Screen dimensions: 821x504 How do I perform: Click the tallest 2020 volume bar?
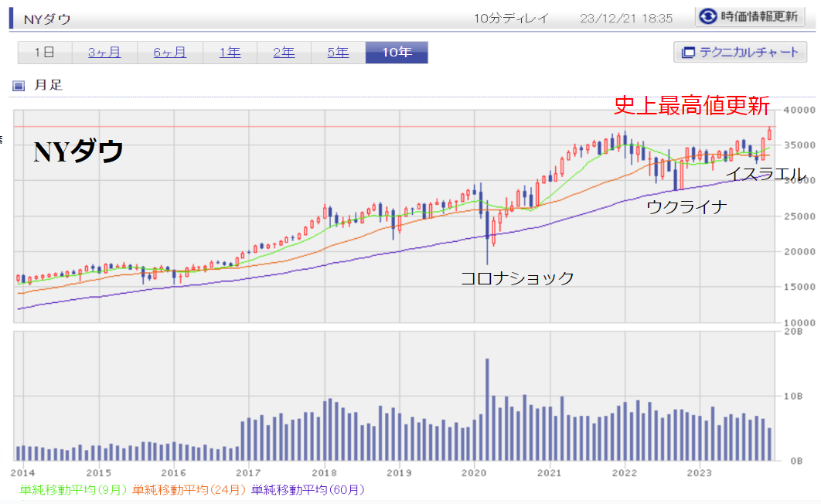(487, 410)
